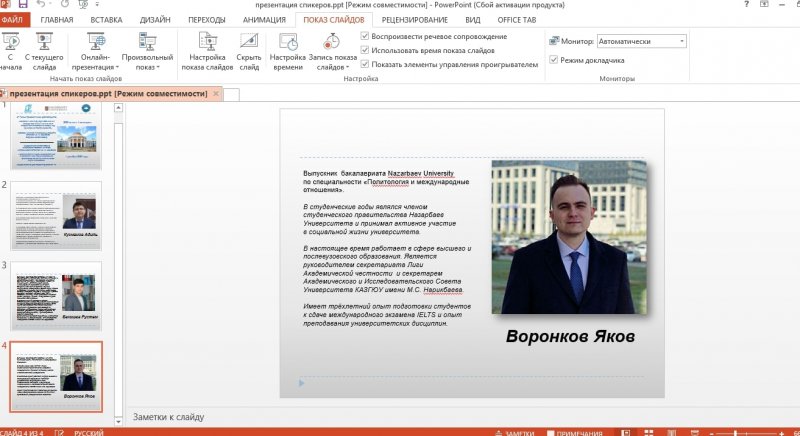800x436 pixels.
Task: Click Nazarbaev University text in slide body
Action: tap(420, 173)
